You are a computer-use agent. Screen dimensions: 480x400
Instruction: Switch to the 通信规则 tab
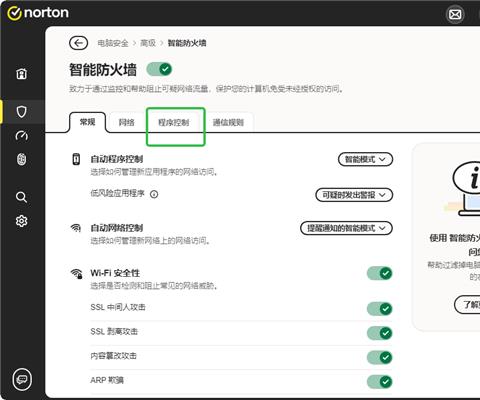coord(228,122)
